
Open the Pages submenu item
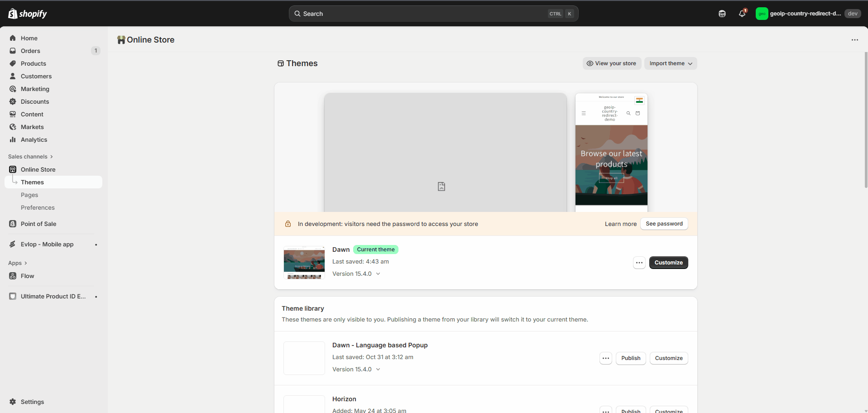click(x=29, y=195)
